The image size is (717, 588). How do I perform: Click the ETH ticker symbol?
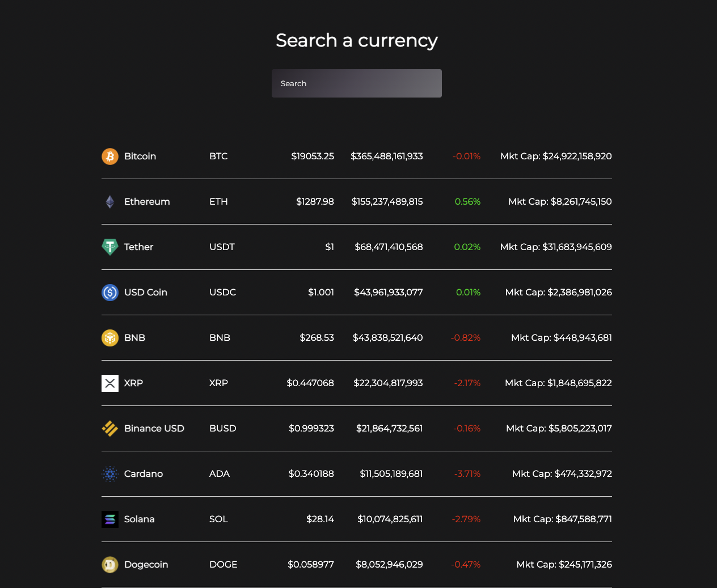[218, 202]
